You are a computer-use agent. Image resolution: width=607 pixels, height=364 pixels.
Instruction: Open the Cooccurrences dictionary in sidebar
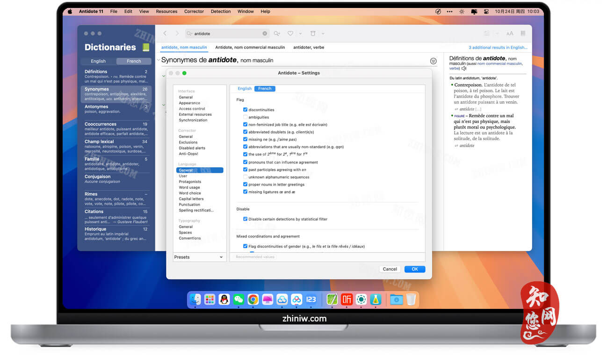(x=116, y=129)
